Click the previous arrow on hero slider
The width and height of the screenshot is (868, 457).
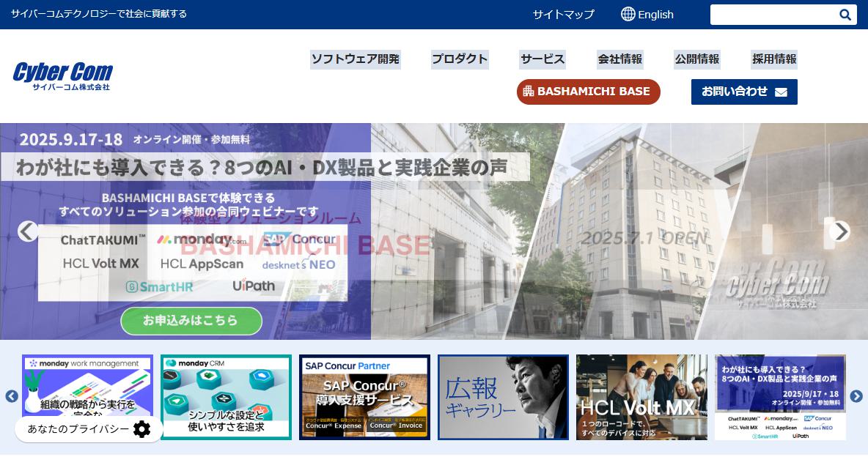(28, 231)
